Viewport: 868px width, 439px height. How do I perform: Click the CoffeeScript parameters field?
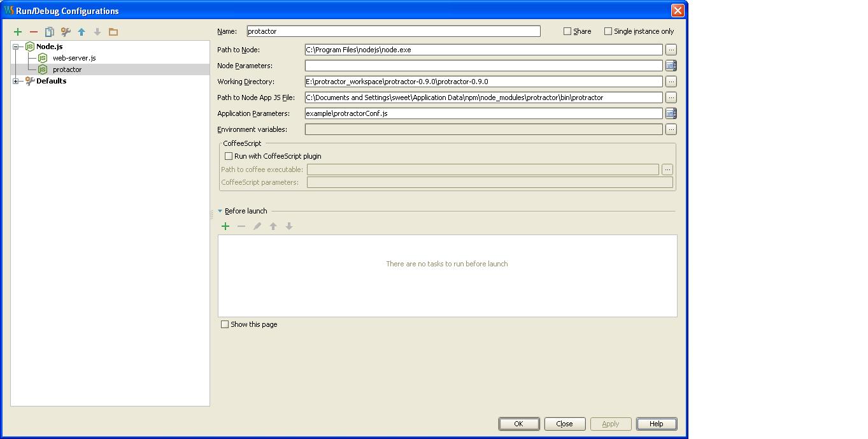coord(490,182)
